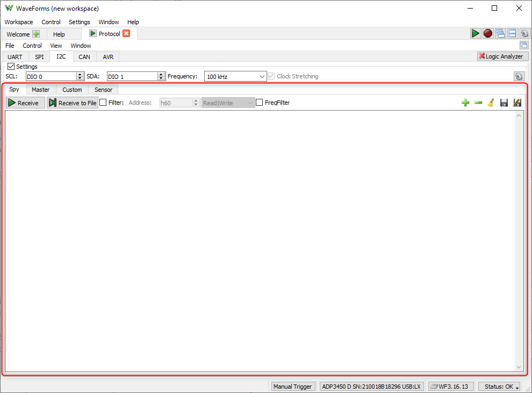Click inside the Spy log text area
The image size is (532, 393).
pos(260,241)
